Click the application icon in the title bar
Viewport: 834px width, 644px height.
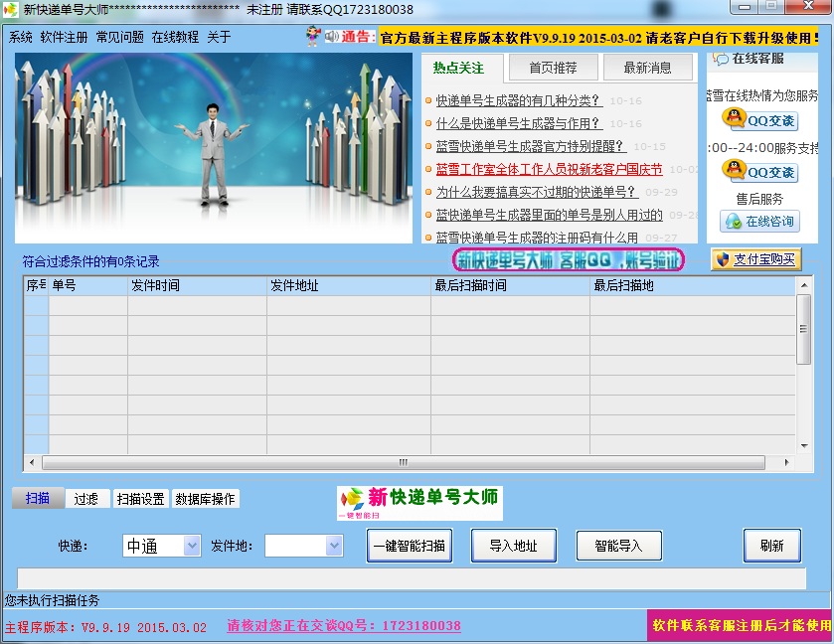pos(12,10)
